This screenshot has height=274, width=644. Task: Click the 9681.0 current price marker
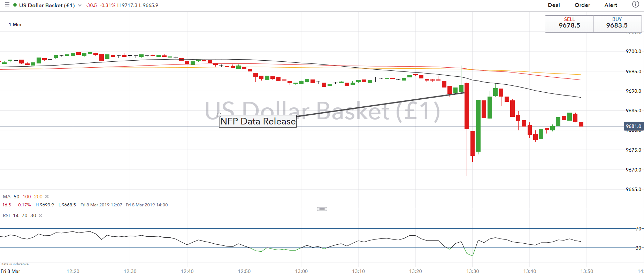point(633,126)
